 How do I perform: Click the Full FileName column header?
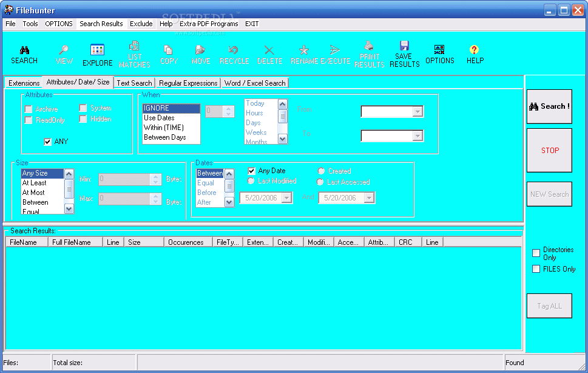[75, 242]
